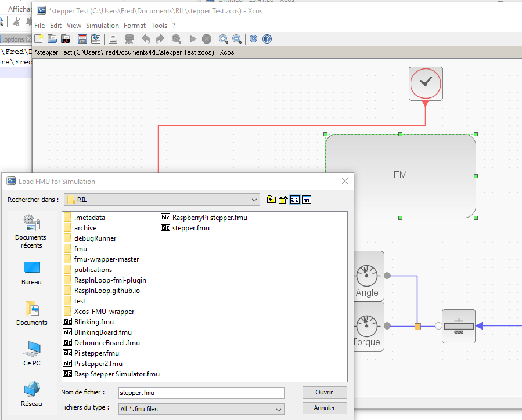Open the ? help menu
The image size is (522, 420).
pyautogui.click(x=174, y=26)
